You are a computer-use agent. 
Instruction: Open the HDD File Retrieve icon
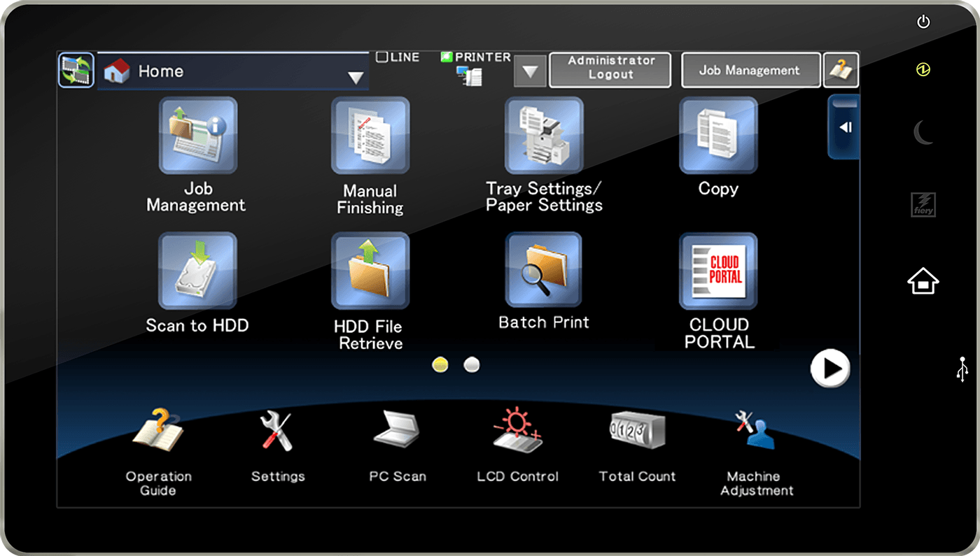[x=370, y=271]
